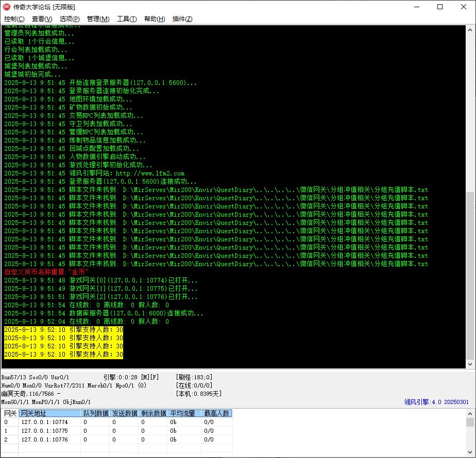Click the 发送数据 column header
476x458 pixels.
[x=124, y=413]
